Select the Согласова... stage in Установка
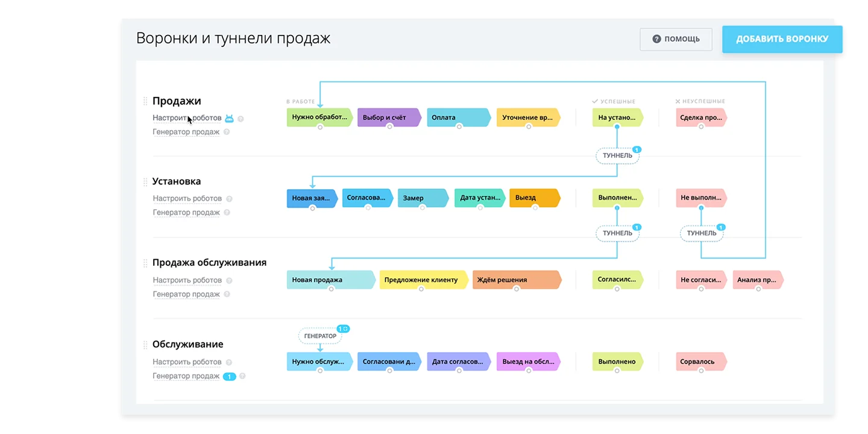This screenshot has width=868, height=434. [x=368, y=198]
